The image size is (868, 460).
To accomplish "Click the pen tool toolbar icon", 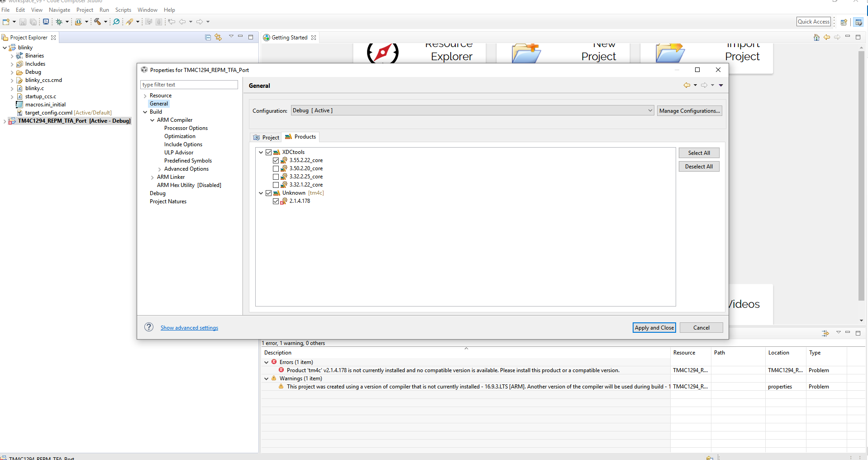I will click(130, 22).
